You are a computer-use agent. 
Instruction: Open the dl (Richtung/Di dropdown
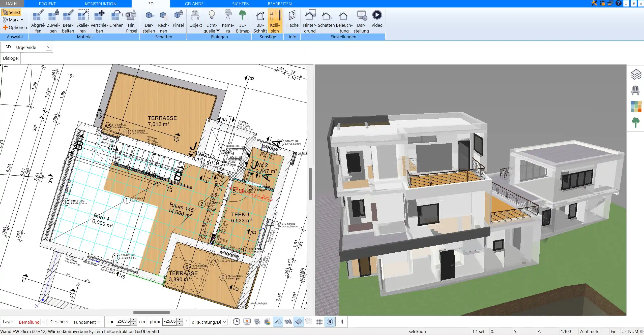point(225,322)
